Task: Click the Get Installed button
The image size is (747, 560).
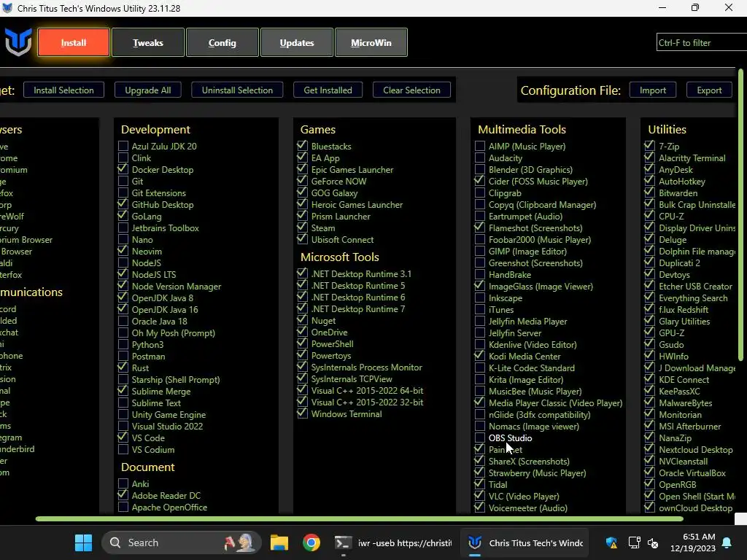Action: tap(328, 90)
